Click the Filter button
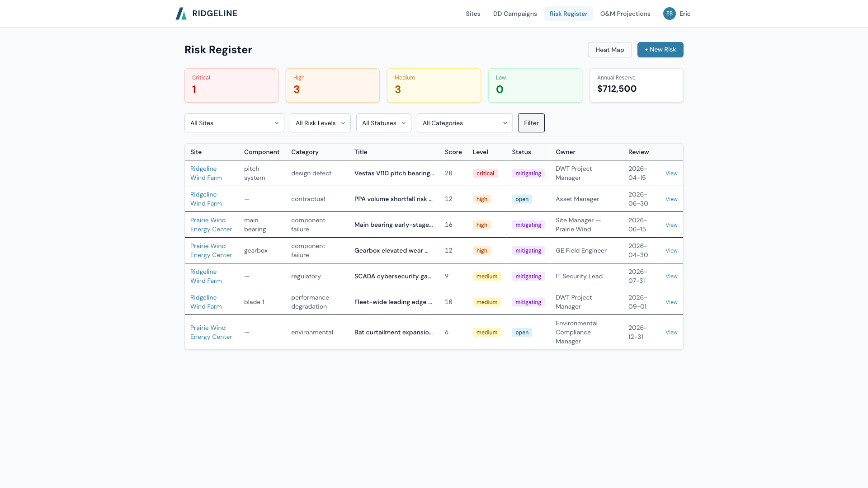868x488 pixels. point(531,123)
